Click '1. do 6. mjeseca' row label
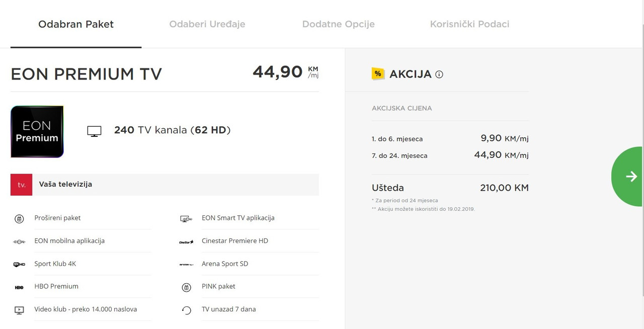The image size is (644, 329). pos(397,139)
